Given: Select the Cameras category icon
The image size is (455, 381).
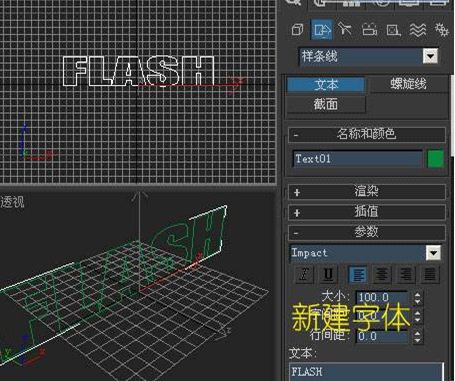Looking at the screenshot, I should click(370, 30).
